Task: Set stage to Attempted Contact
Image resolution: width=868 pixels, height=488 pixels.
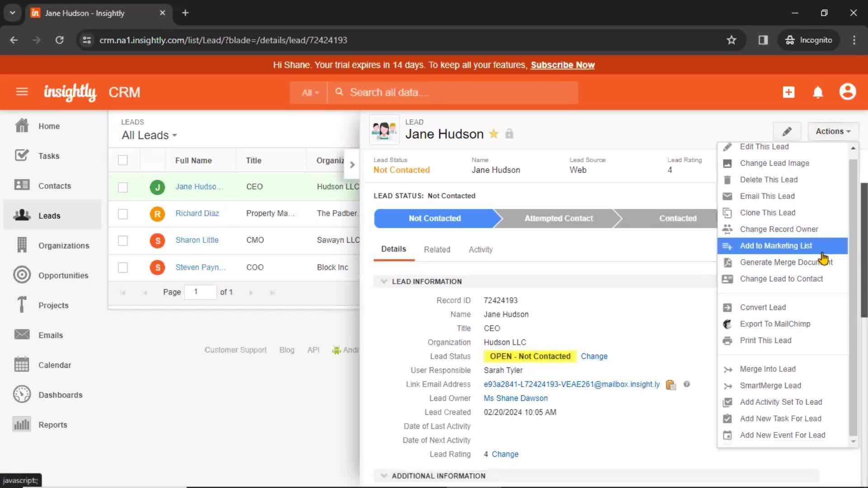Action: pyautogui.click(x=558, y=218)
